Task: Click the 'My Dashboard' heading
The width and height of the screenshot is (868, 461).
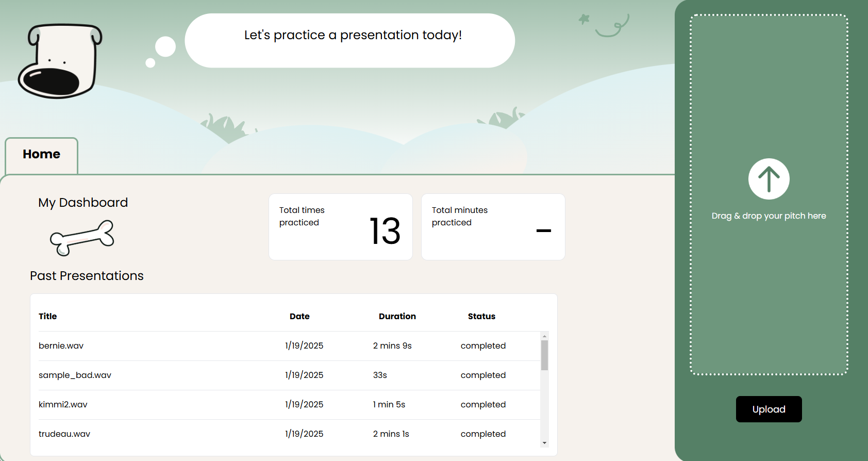Action: (x=83, y=203)
